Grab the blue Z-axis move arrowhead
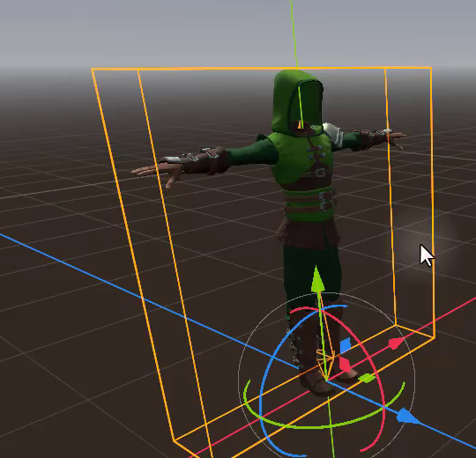The height and width of the screenshot is (458, 476). coord(408,416)
